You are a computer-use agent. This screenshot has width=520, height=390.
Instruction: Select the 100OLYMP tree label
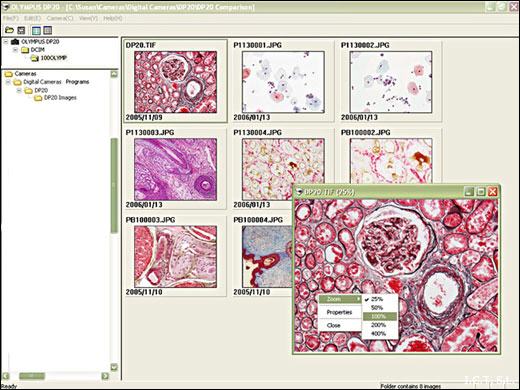pyautogui.click(x=54, y=58)
